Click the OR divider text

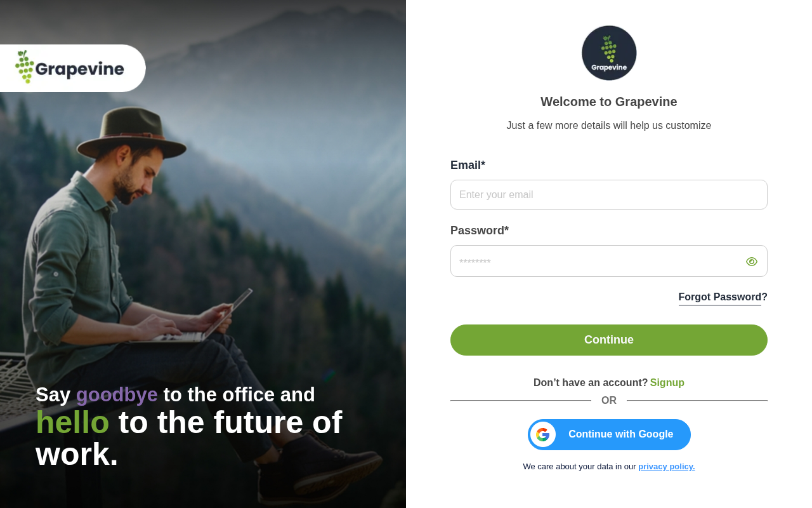[x=609, y=401]
